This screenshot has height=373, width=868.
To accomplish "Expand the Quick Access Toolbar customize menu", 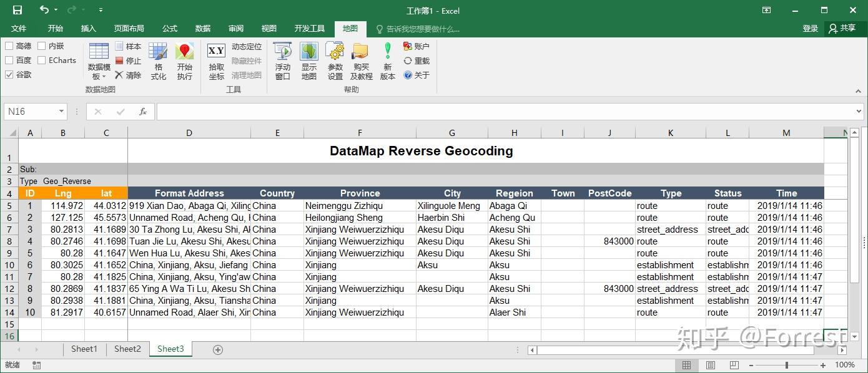I will pyautogui.click(x=101, y=10).
